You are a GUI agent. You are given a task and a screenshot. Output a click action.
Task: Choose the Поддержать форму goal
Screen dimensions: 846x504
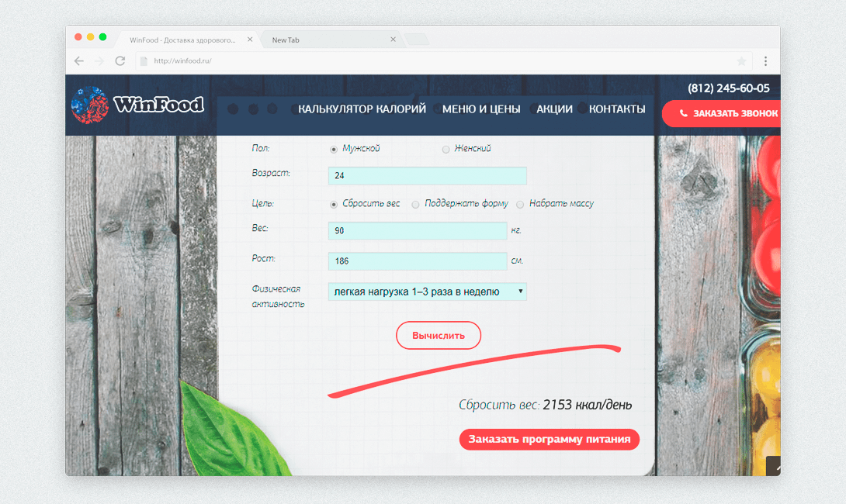point(415,204)
